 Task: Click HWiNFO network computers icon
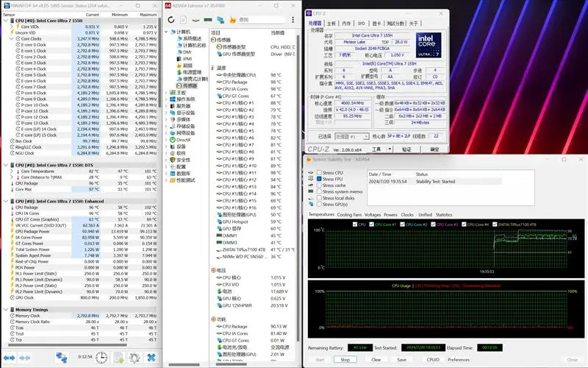61,357
